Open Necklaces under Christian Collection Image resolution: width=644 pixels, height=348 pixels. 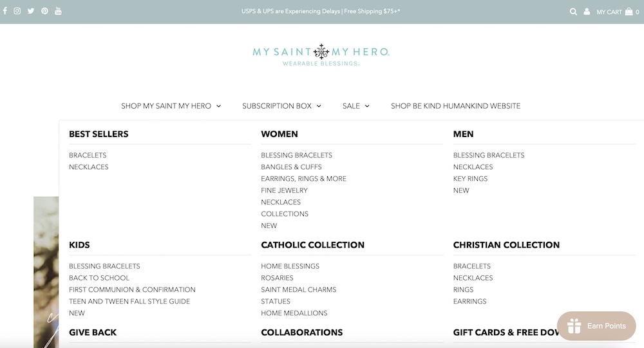coord(473,278)
